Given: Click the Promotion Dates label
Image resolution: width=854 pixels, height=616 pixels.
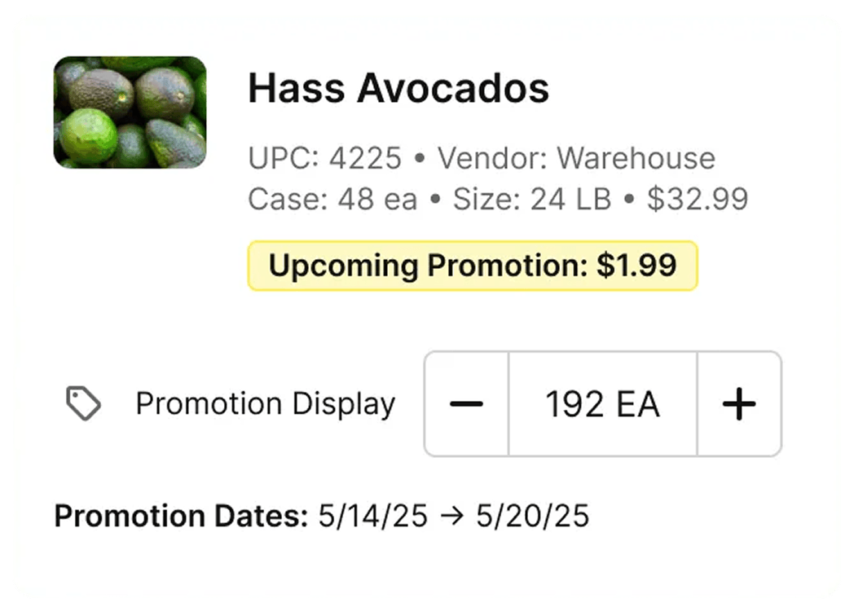Looking at the screenshot, I should pyautogui.click(x=181, y=517).
